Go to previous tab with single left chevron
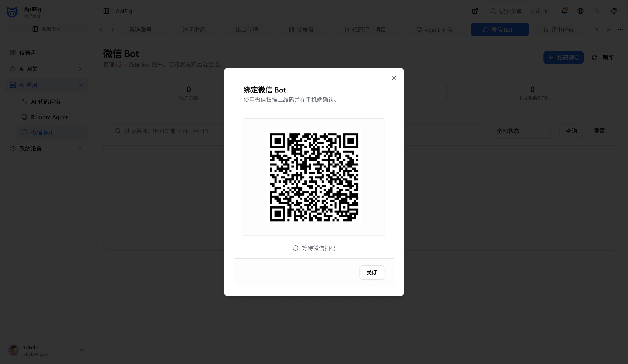The height and width of the screenshot is (364, 628). [113, 30]
